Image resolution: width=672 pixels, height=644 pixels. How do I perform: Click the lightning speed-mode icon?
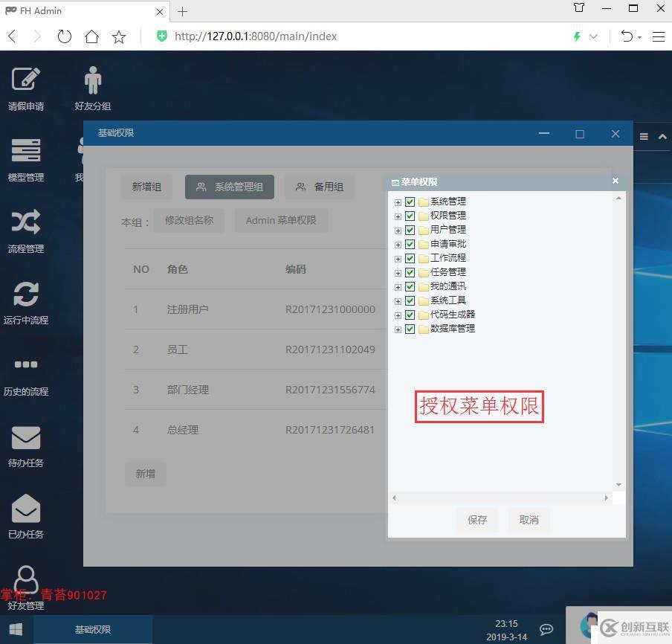tap(577, 36)
